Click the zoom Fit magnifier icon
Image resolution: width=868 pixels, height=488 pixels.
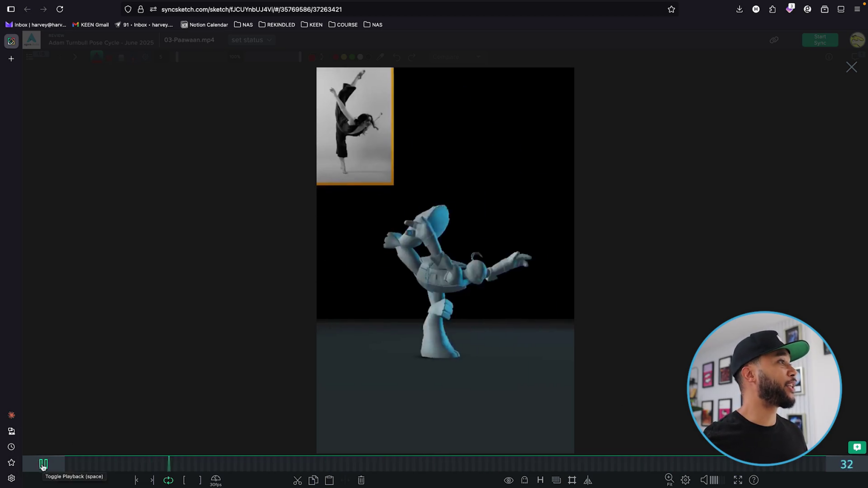(x=669, y=479)
